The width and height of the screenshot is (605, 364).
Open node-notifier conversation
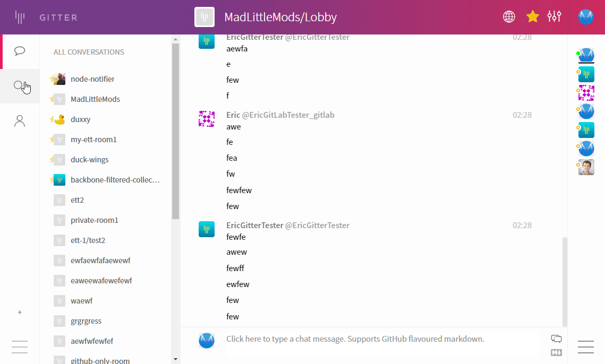pos(92,79)
